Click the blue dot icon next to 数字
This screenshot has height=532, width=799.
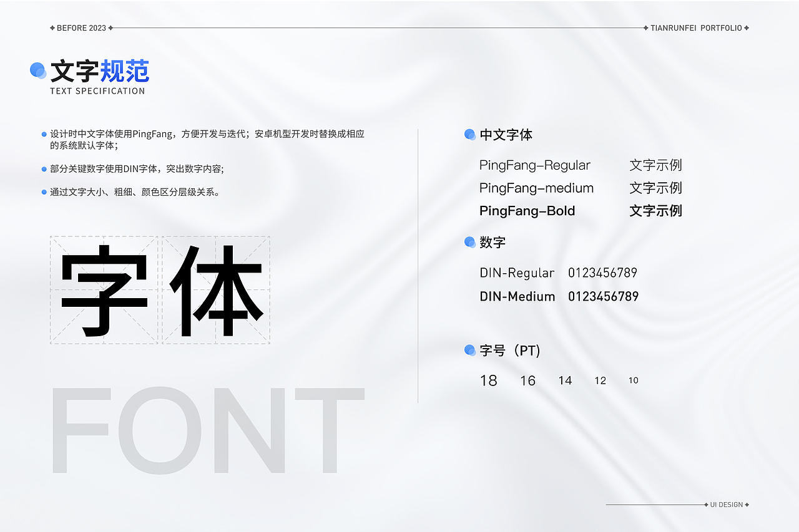point(470,242)
